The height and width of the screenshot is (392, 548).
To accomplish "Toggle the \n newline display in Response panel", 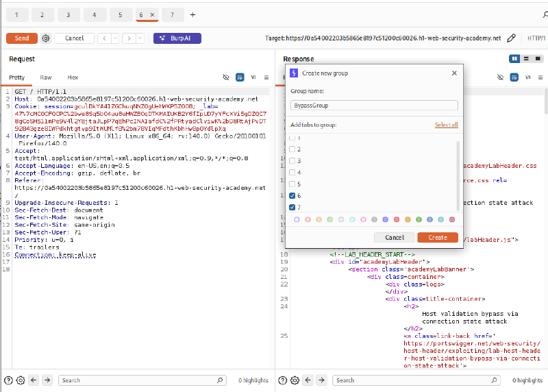I will [x=527, y=77].
